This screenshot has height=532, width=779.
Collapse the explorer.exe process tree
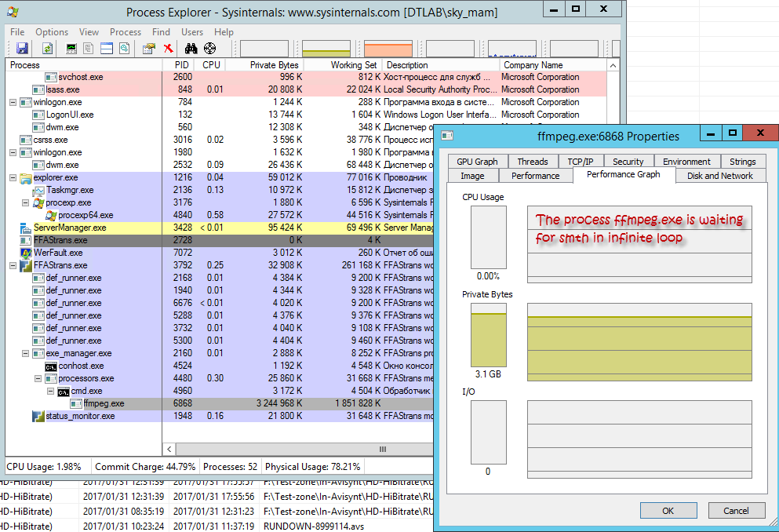tap(13, 178)
